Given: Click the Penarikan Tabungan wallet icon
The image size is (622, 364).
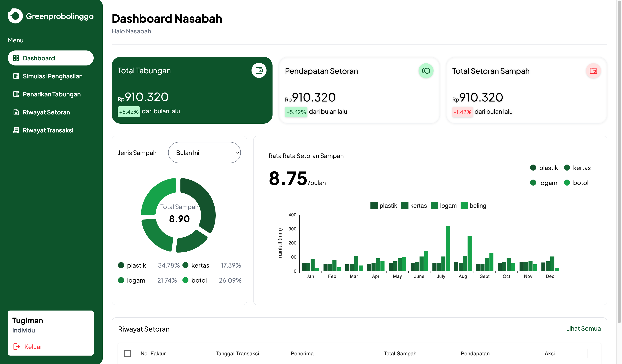Looking at the screenshot, I should 16,94.
